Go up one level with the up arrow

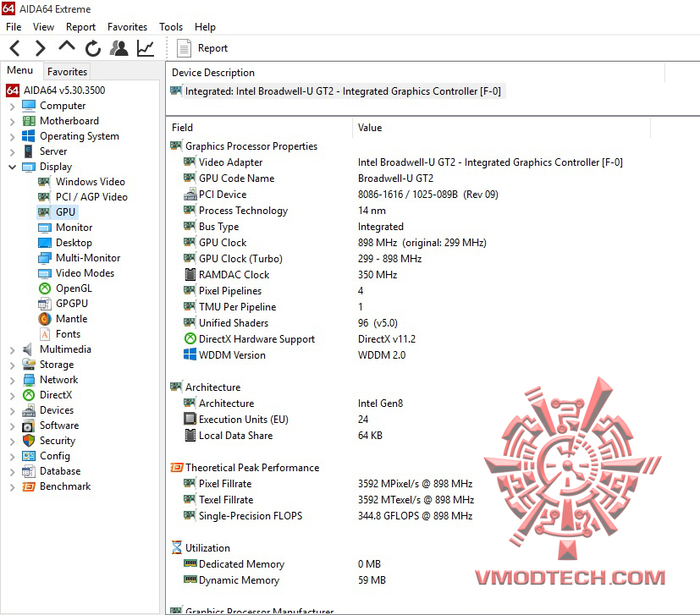[x=67, y=47]
